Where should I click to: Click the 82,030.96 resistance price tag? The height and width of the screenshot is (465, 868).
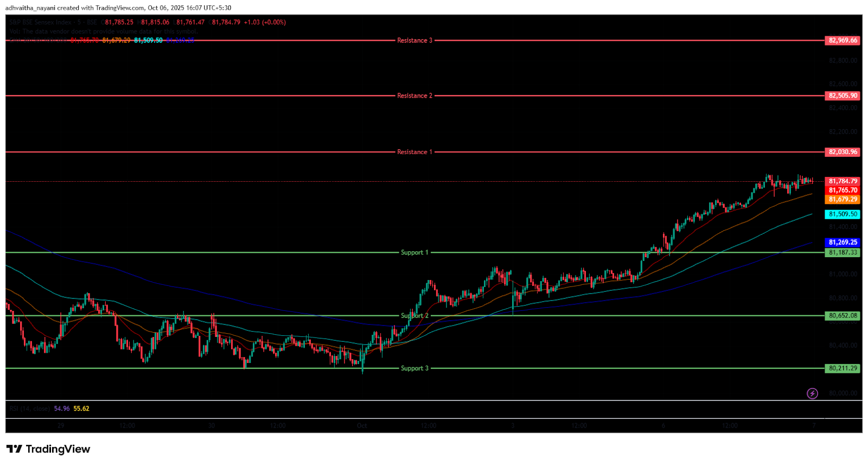tap(843, 152)
